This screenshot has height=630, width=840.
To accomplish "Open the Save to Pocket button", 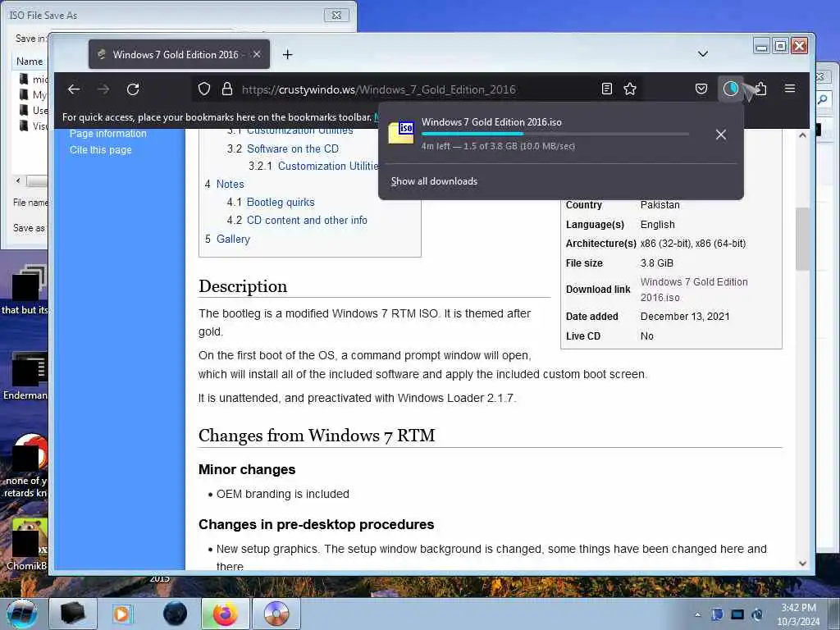I will point(701,89).
